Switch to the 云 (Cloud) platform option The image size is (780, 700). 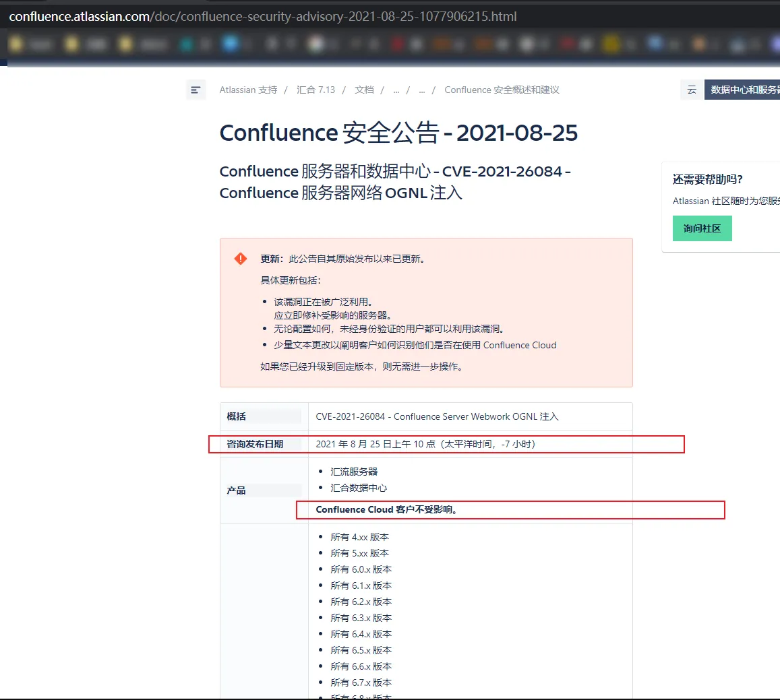click(692, 90)
